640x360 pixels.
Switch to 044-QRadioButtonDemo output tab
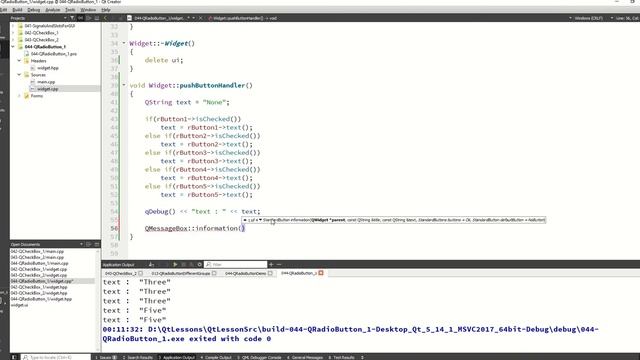[x=245, y=273]
